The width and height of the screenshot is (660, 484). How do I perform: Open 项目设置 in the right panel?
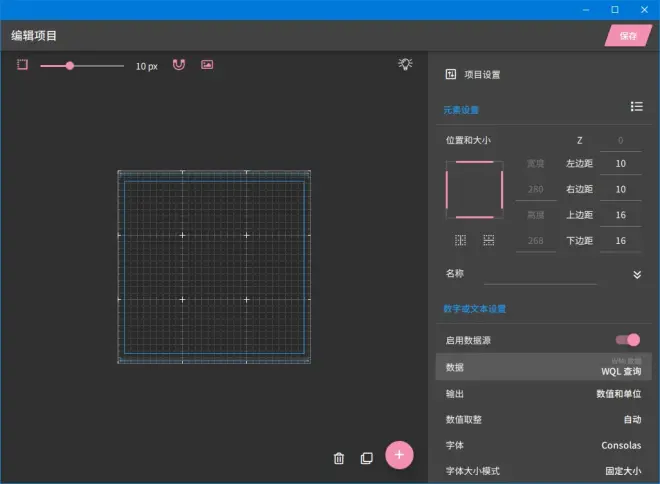473,74
